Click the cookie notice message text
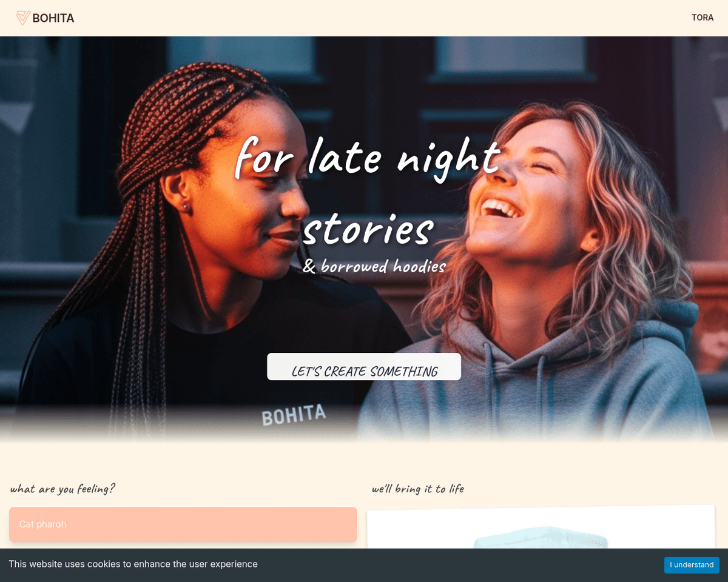Image resolution: width=728 pixels, height=582 pixels. pyautogui.click(x=133, y=564)
